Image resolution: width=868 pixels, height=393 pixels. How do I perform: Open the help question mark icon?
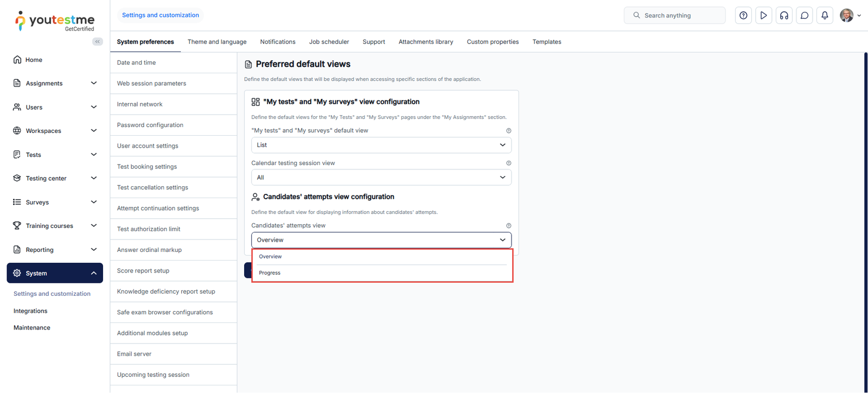click(743, 16)
